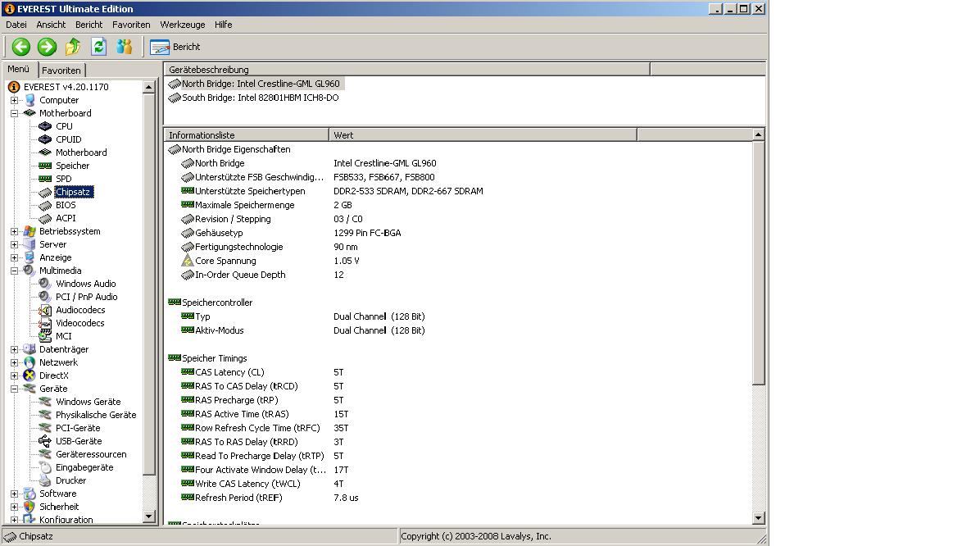980x546 pixels.
Task: Select the Videocodecs icon
Action: click(x=45, y=323)
